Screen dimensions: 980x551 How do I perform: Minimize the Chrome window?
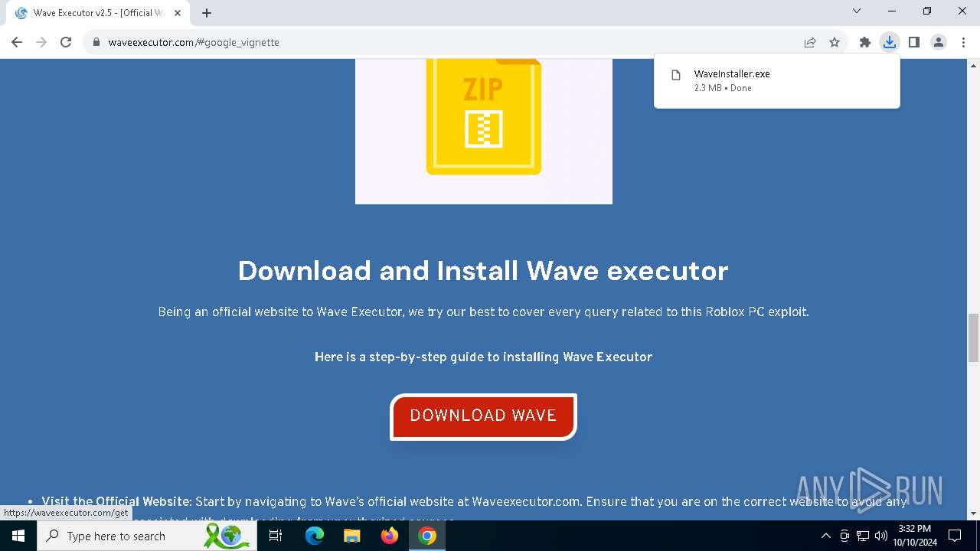click(892, 11)
